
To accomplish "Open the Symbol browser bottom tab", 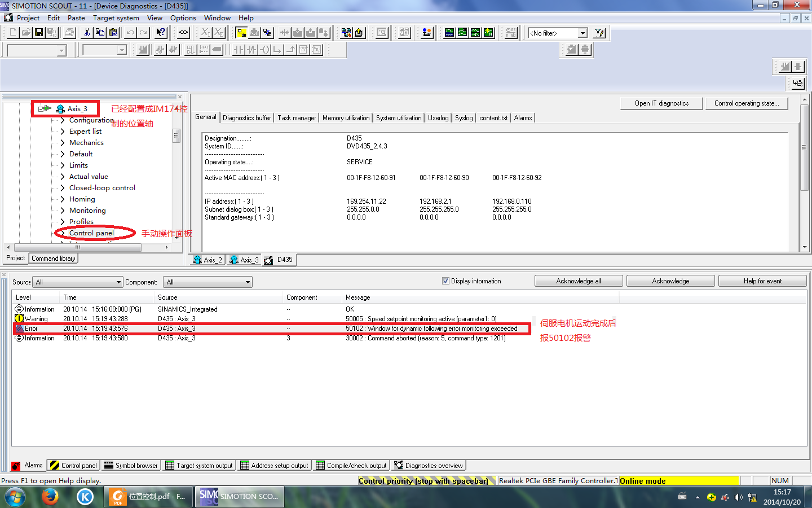I will 131,466.
